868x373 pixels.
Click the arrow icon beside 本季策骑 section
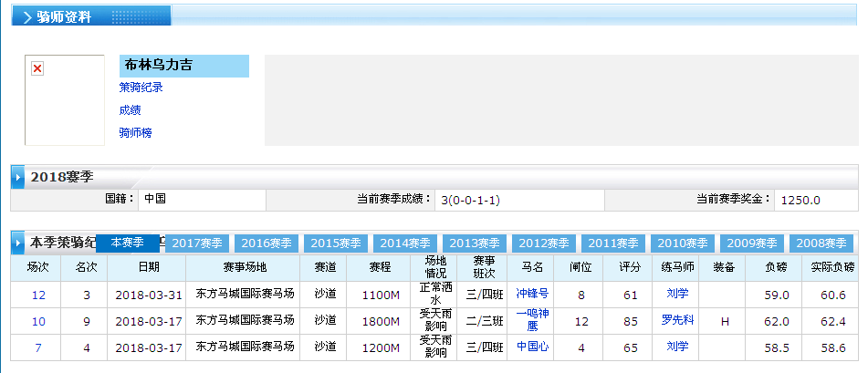pyautogui.click(x=18, y=243)
